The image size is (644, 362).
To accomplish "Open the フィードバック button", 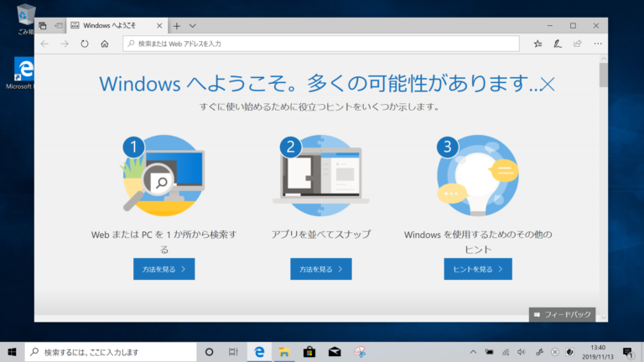I will point(562,314).
